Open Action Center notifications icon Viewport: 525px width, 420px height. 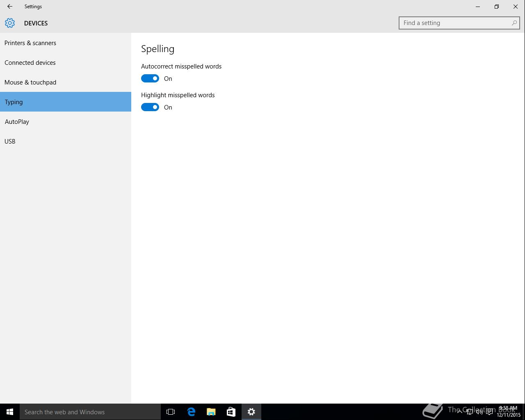click(489, 412)
